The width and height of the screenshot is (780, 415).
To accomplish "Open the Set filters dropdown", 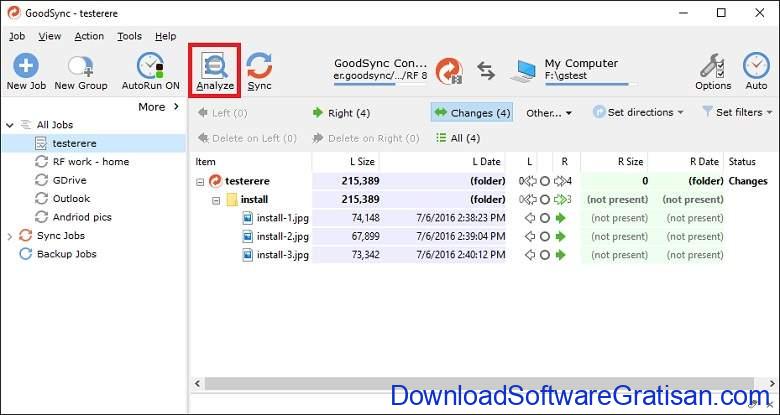I will coord(737,112).
